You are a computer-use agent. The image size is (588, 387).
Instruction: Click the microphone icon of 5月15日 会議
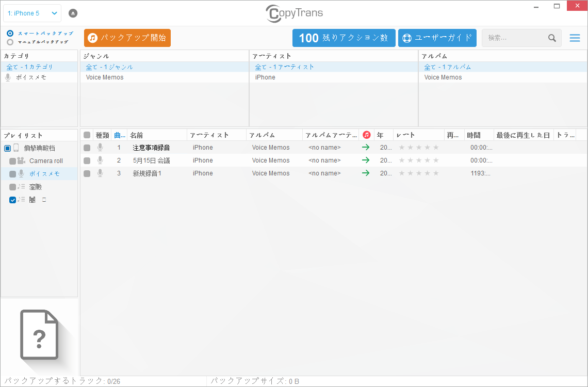point(100,160)
